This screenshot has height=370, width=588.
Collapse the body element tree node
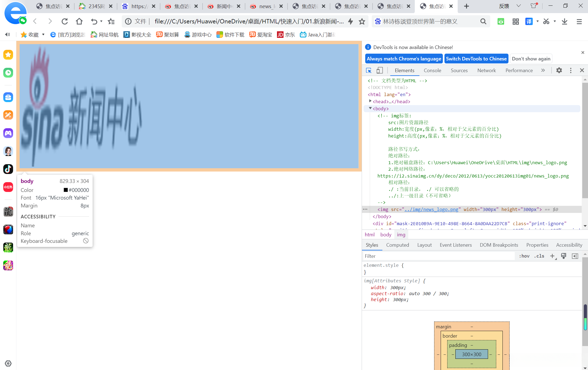click(370, 108)
